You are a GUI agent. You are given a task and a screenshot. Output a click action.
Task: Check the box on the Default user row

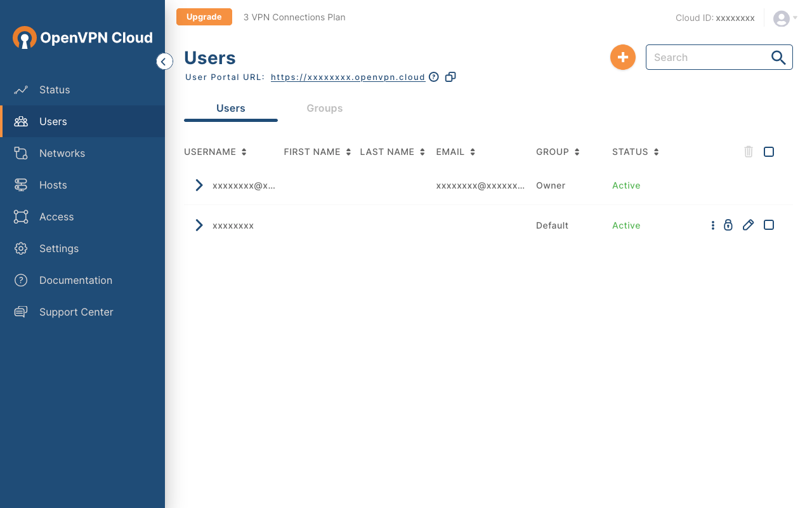point(769,225)
